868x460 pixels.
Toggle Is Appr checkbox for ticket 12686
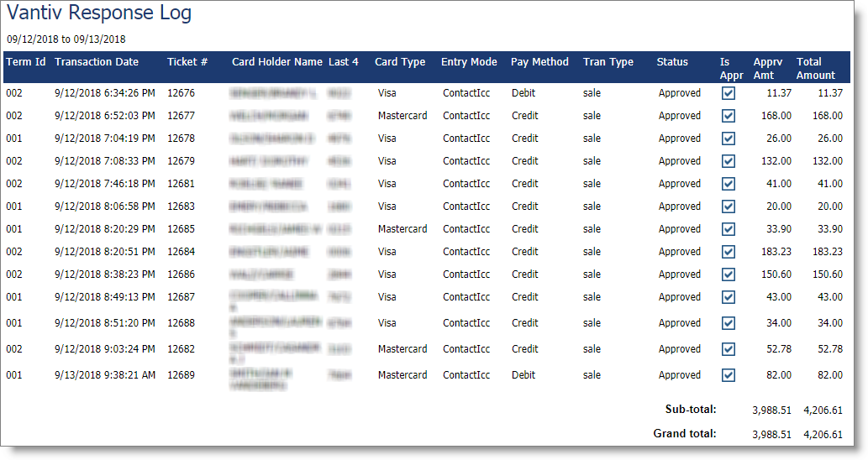[729, 274]
